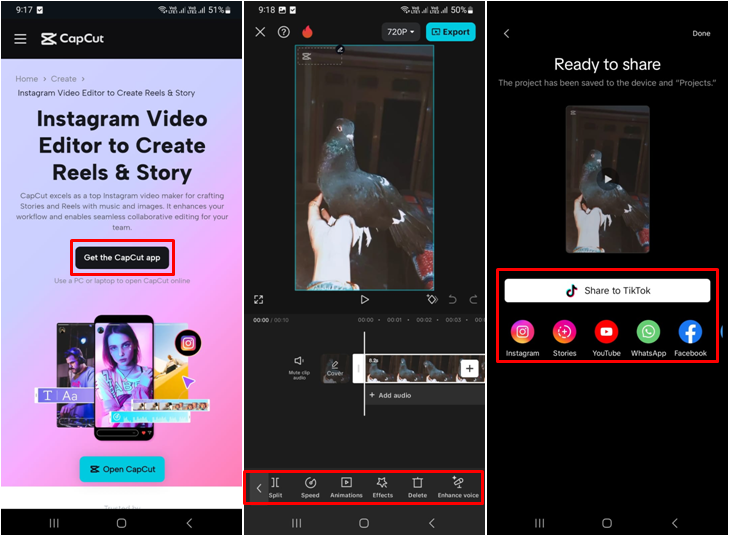
Task: Play the video preview in editor
Action: (364, 299)
